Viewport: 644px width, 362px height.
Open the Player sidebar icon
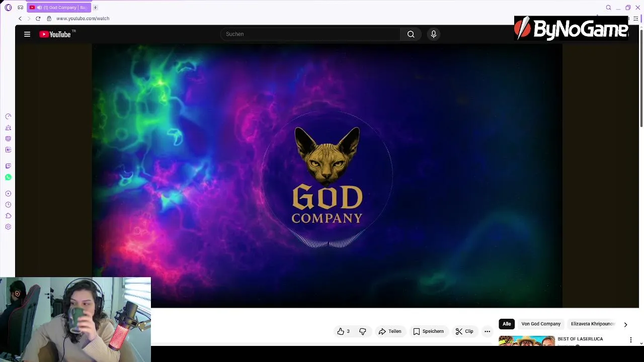click(8, 194)
